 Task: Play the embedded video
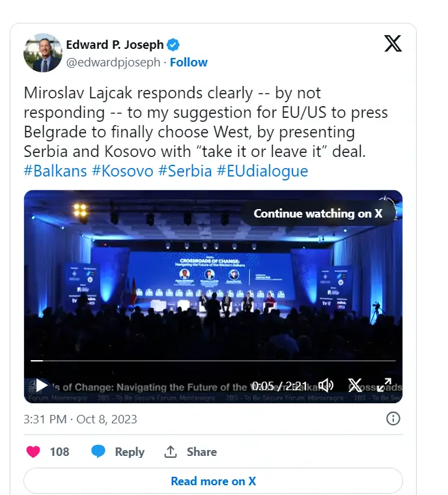click(x=42, y=386)
